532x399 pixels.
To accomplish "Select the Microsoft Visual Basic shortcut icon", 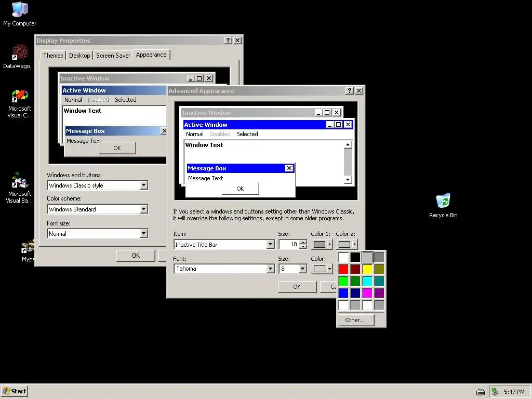I will tap(20, 188).
